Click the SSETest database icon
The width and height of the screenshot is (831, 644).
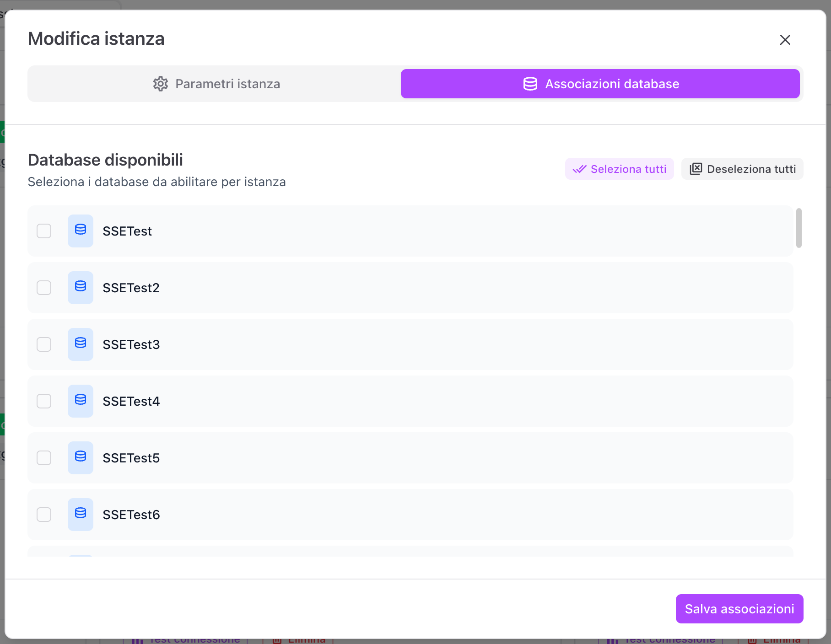pos(81,231)
